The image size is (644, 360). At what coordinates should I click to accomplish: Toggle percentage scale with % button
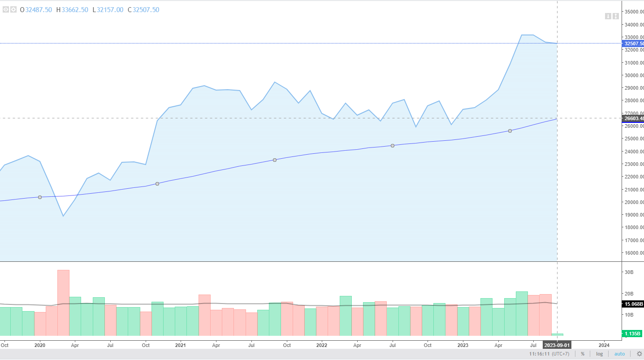pyautogui.click(x=582, y=354)
